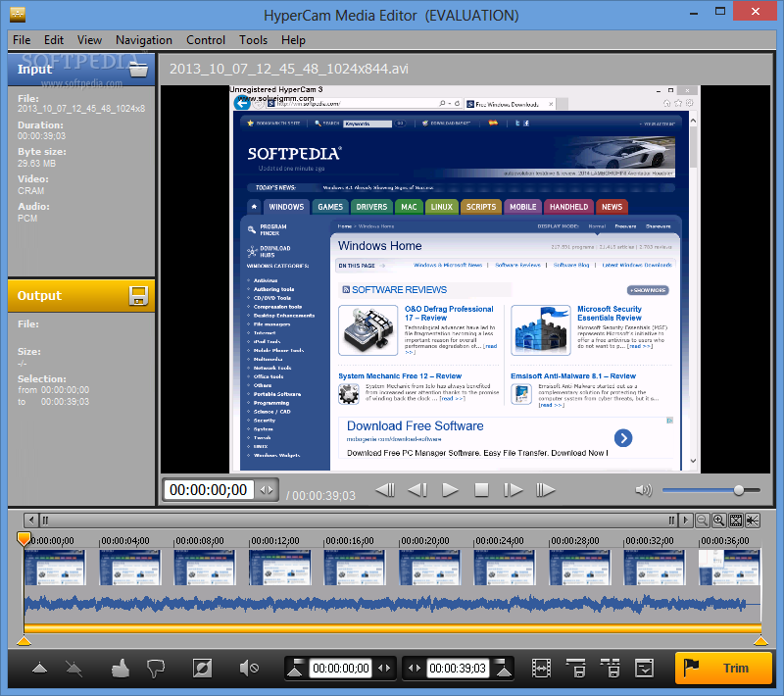Click the video title 2013_10_07_12_45_48_1024x844.avi
This screenshot has width=784, height=696.
(x=289, y=69)
